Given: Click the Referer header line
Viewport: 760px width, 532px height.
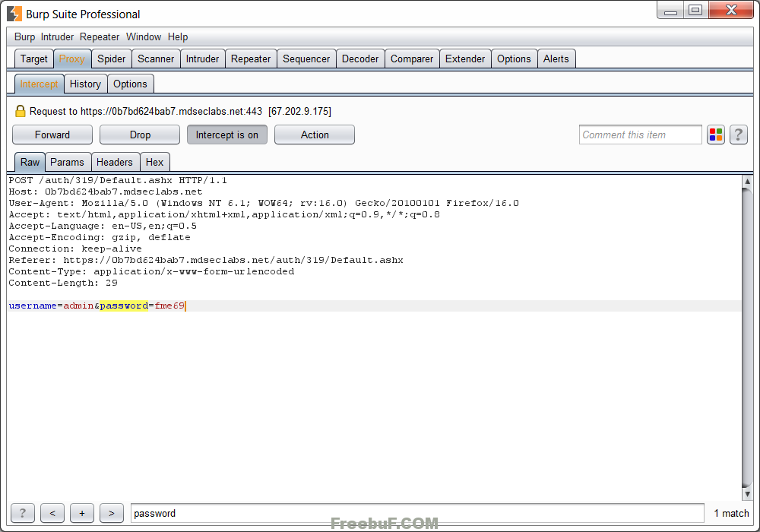Looking at the screenshot, I should pyautogui.click(x=206, y=260).
